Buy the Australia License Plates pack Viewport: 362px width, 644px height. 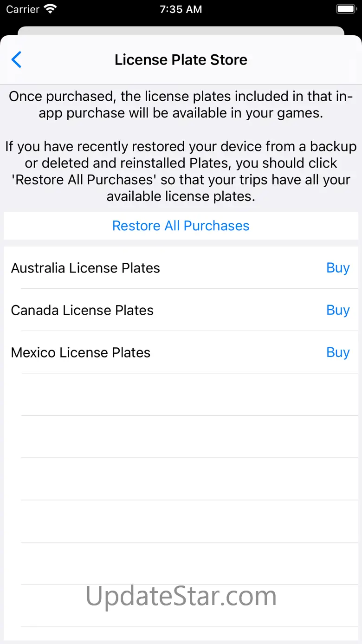[338, 268]
